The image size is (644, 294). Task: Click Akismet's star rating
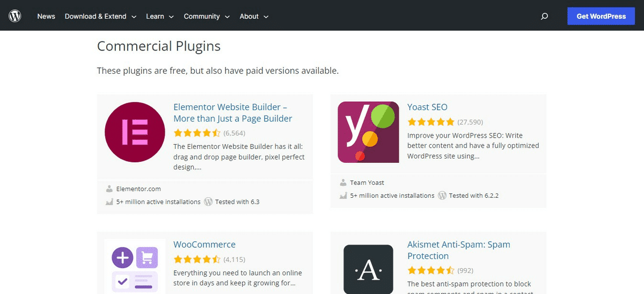pyautogui.click(x=430, y=270)
